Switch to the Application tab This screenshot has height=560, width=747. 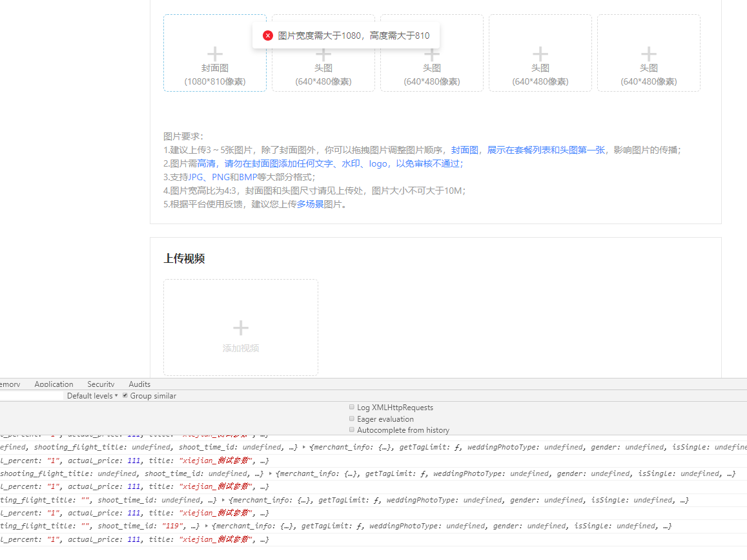pyautogui.click(x=54, y=384)
